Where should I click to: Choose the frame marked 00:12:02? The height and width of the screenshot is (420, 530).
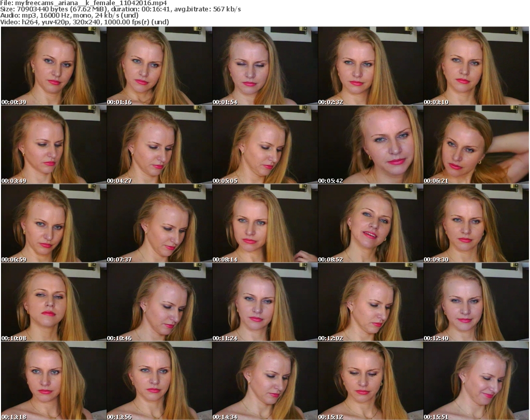[x=371, y=302]
